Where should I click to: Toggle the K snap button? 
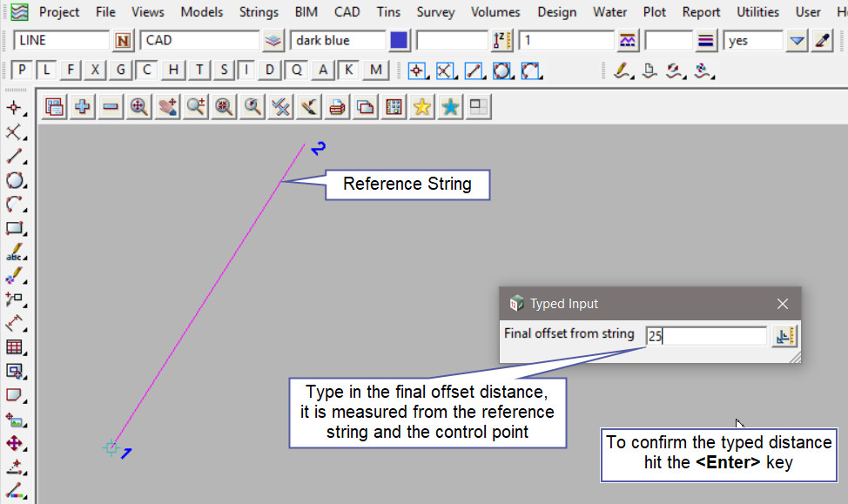348,71
